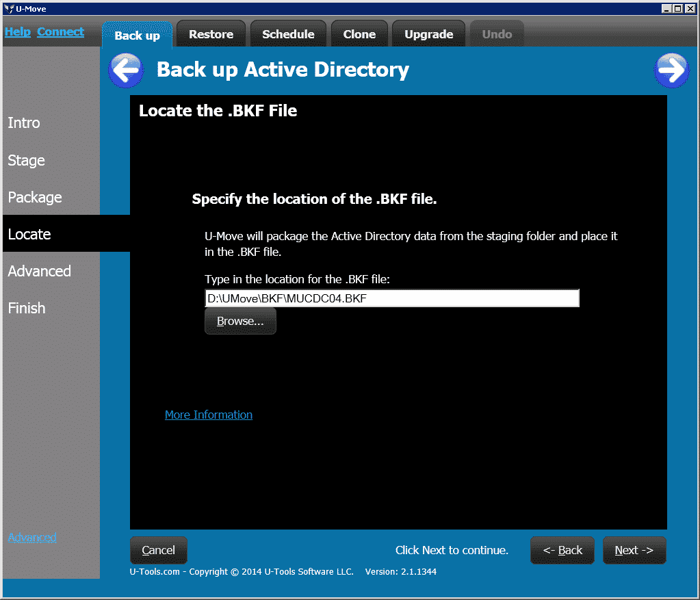Image resolution: width=700 pixels, height=600 pixels.
Task: Click the .BKF file location text field
Action: click(x=392, y=298)
